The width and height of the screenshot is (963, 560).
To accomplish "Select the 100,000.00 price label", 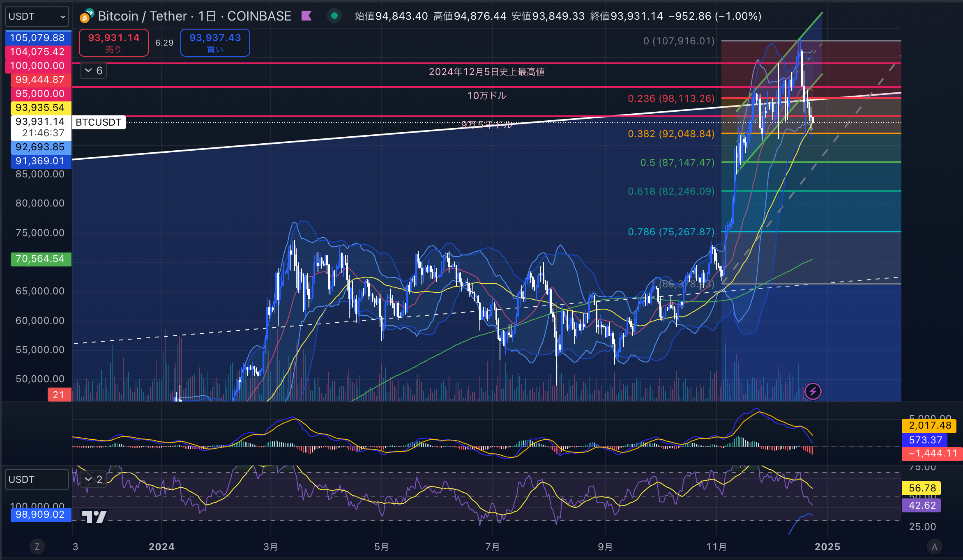I will tap(38, 66).
